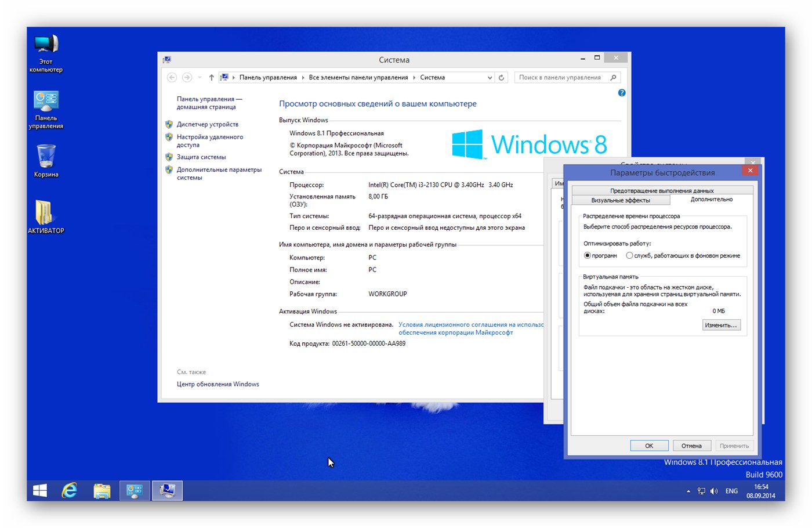The width and height of the screenshot is (812, 528).
Task: Go forward in Система window
Action: point(187,77)
